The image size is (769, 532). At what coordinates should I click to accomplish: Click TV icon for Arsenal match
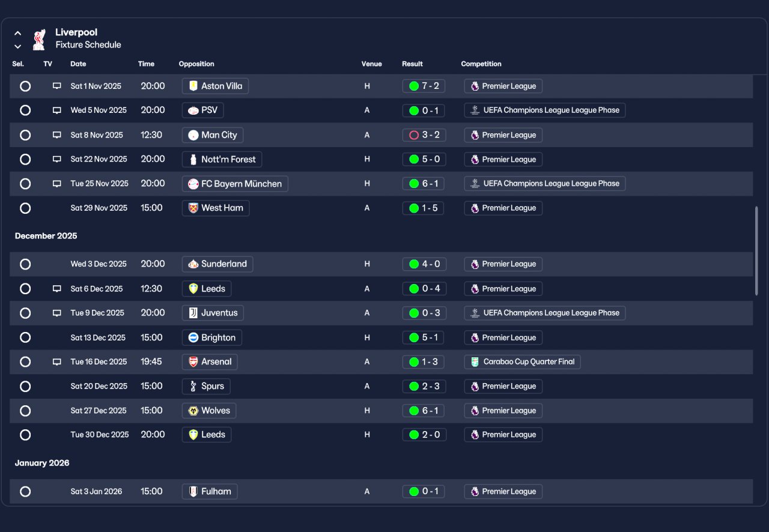tap(57, 362)
